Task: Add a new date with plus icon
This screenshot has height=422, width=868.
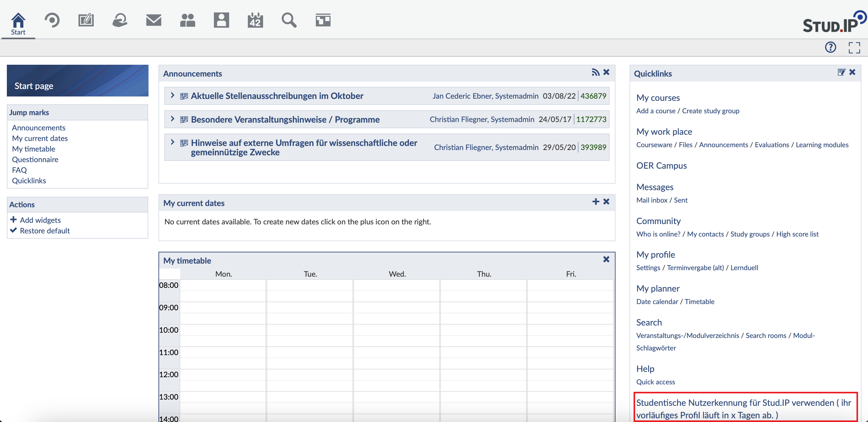Action: coord(595,202)
